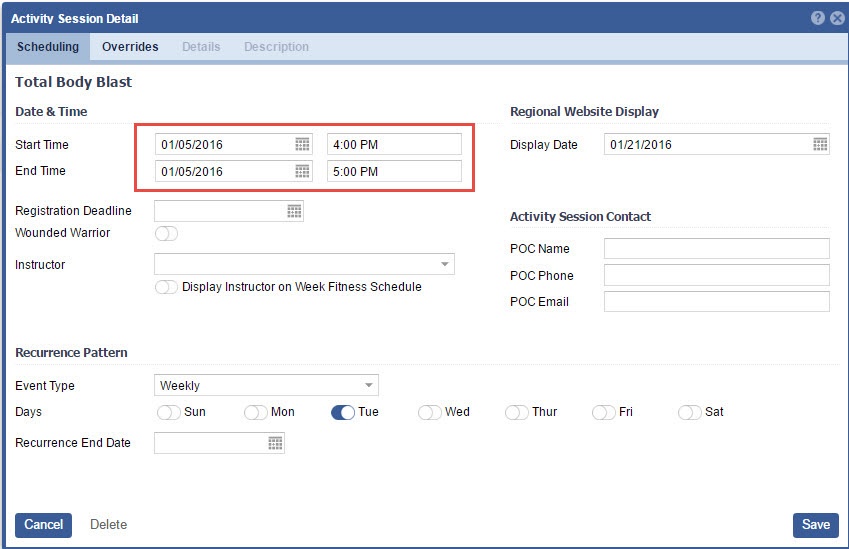Viewport: 849px width, 549px height.
Task: Select the Scheduling tab
Action: coord(48,47)
